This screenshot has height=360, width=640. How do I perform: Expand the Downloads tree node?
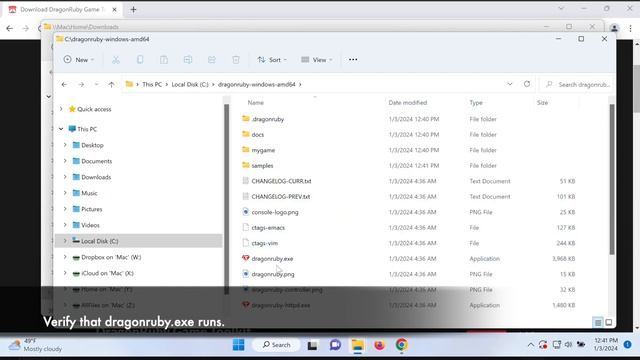pyautogui.click(x=65, y=177)
